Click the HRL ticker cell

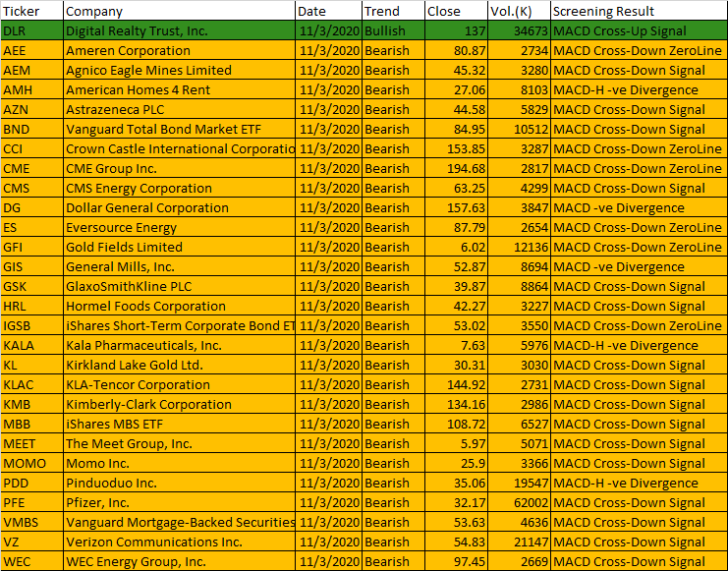tap(31, 307)
